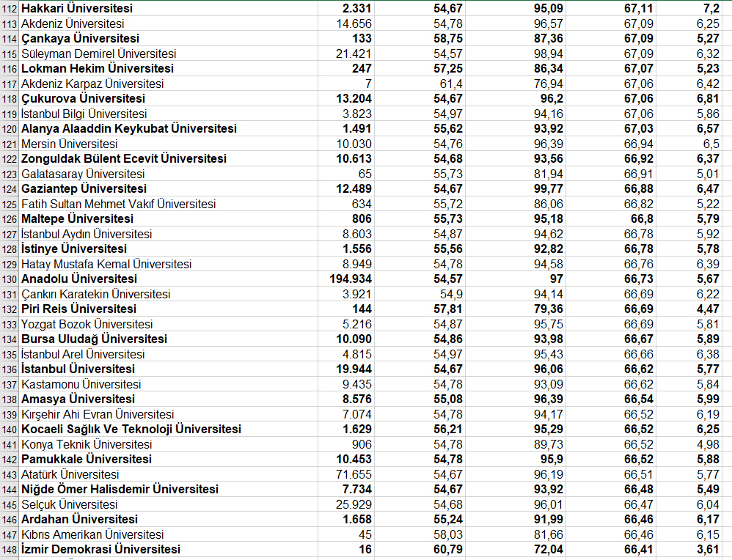
Task: Select the value 57,81 in Piri Reis row
Action: click(448, 309)
